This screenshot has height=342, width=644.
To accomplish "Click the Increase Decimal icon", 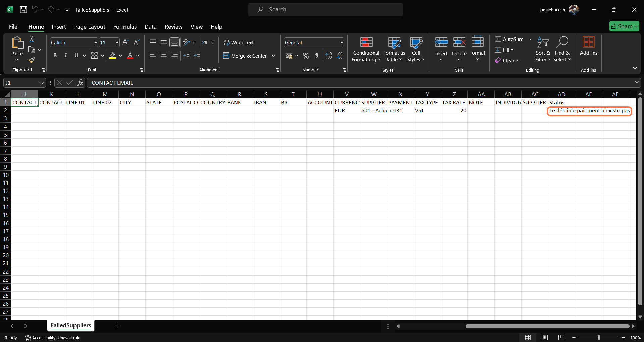I will 329,56.
